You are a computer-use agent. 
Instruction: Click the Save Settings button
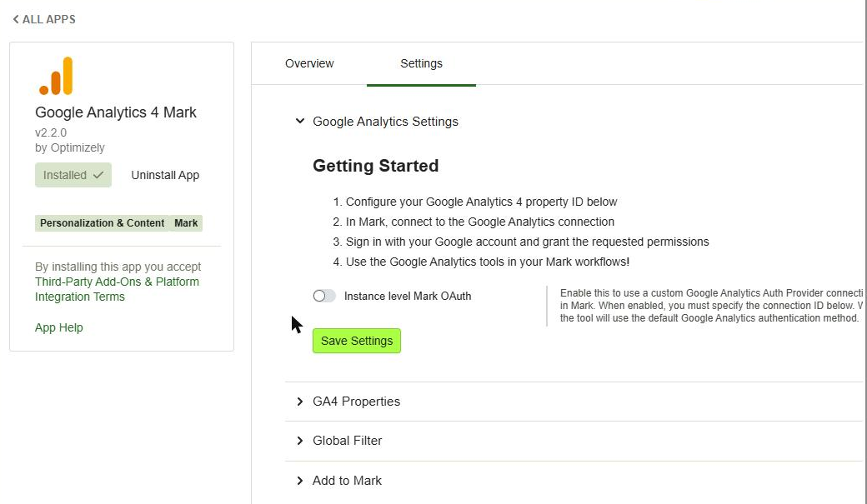coord(357,341)
